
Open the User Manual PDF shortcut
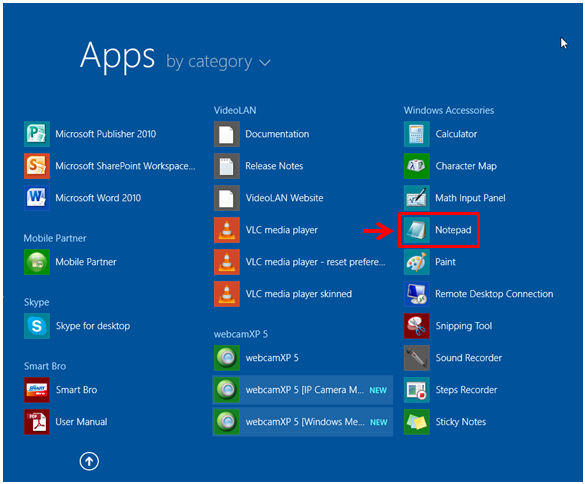pos(66,422)
